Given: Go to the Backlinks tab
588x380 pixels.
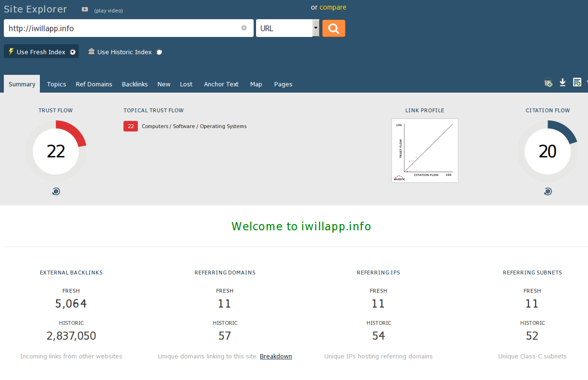Looking at the screenshot, I should [135, 84].
